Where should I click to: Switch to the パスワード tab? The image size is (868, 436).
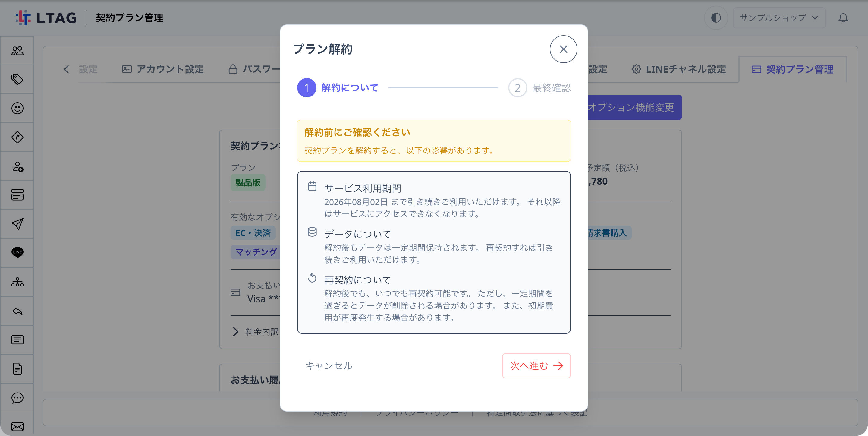[254, 69]
